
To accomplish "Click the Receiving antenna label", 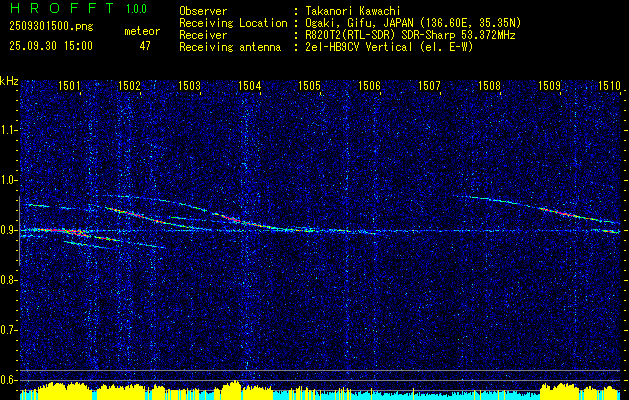I will point(230,47).
